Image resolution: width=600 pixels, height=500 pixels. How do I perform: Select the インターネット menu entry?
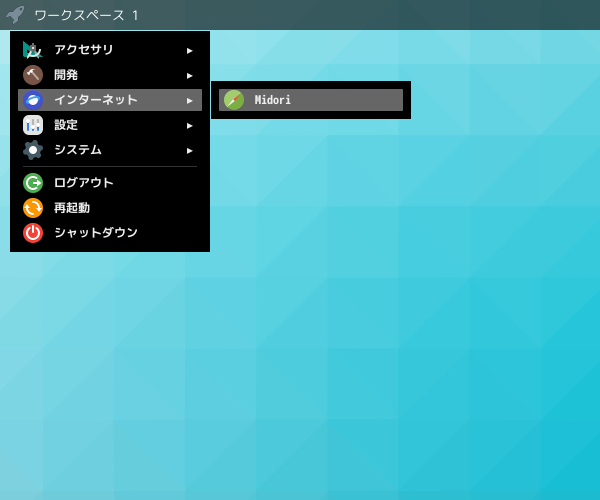(x=110, y=100)
